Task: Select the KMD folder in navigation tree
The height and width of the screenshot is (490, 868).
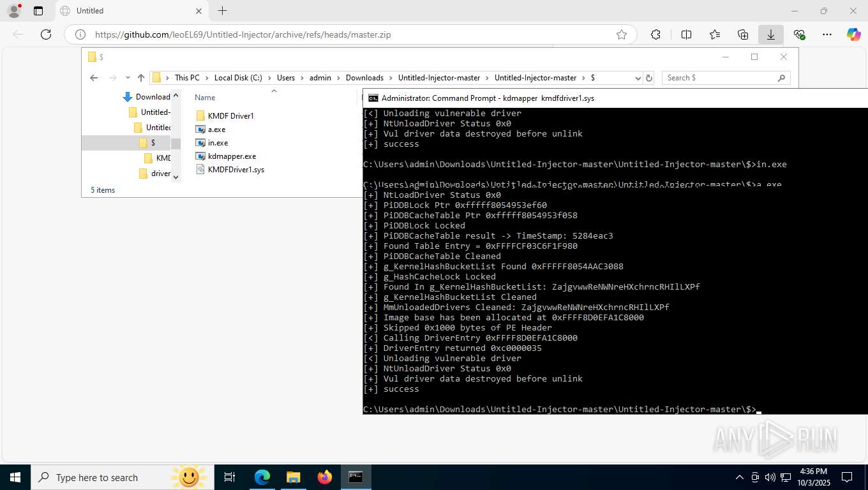Action: click(157, 158)
